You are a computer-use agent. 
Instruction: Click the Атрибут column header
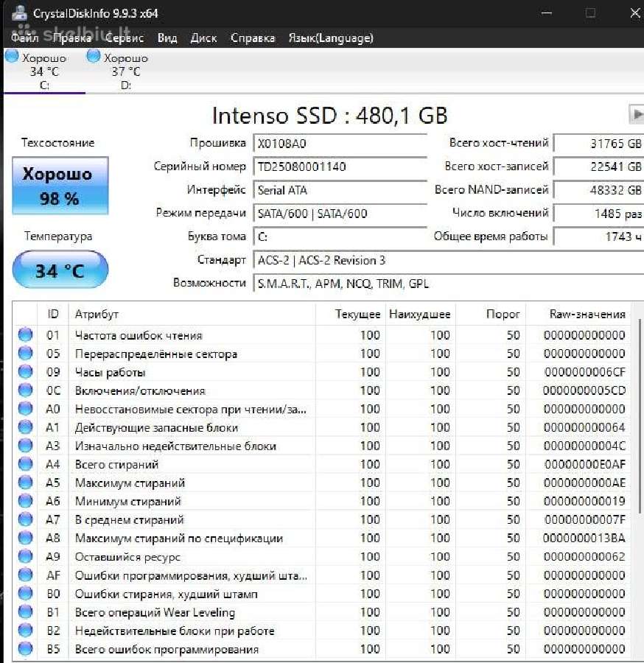click(192, 314)
